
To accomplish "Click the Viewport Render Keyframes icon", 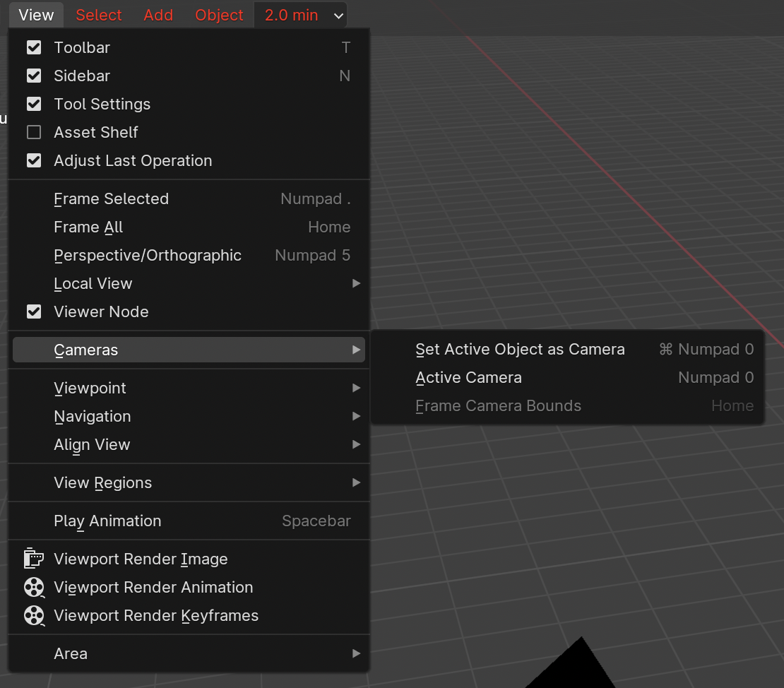I will point(33,615).
